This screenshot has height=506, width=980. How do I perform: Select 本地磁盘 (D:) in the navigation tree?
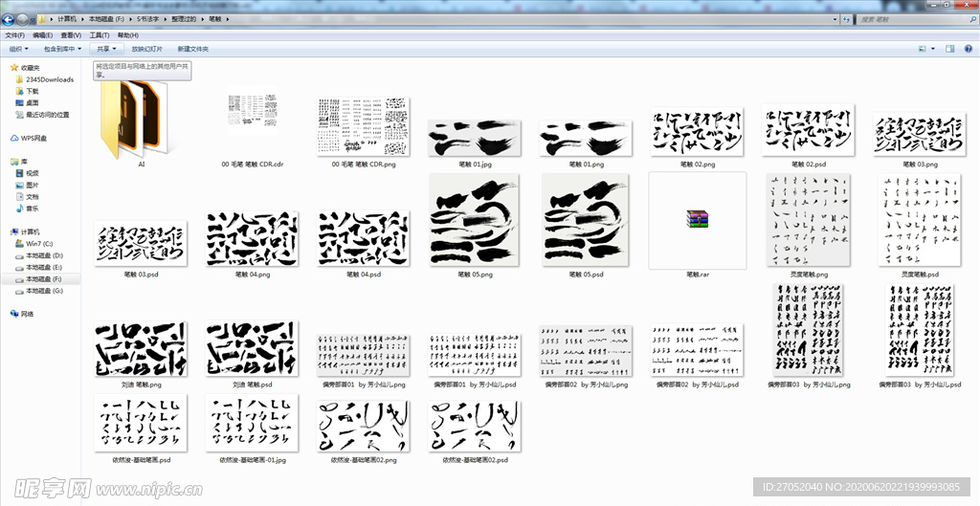(44, 255)
